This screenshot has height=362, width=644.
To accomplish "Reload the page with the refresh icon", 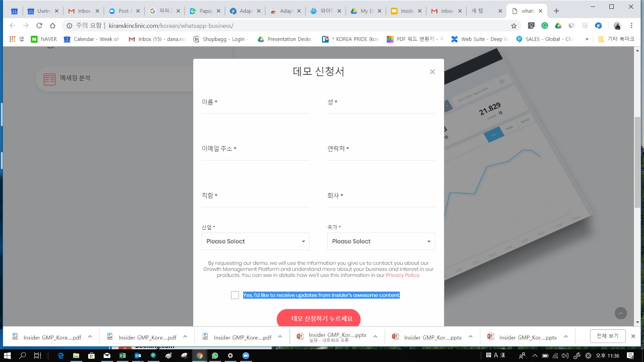I will tap(39, 26).
